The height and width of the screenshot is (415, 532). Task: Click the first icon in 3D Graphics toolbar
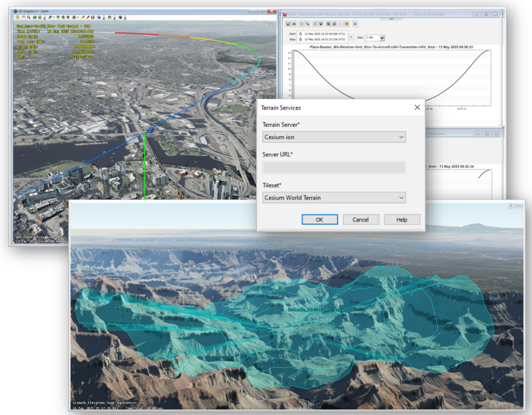coord(18,17)
